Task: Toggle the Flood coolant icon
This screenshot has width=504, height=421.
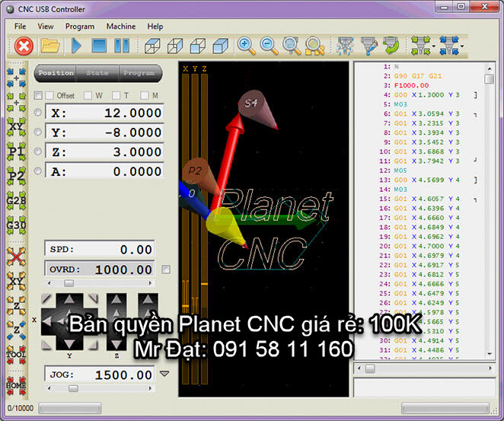Action: [x=368, y=46]
